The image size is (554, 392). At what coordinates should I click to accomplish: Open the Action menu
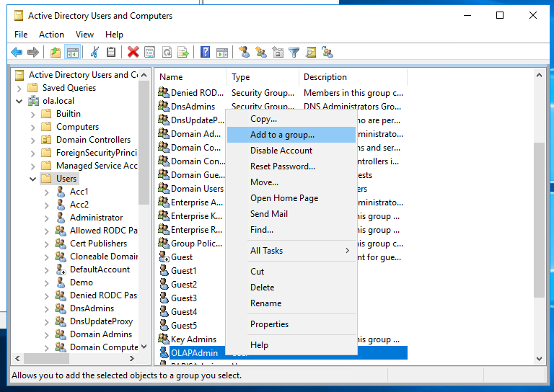52,35
